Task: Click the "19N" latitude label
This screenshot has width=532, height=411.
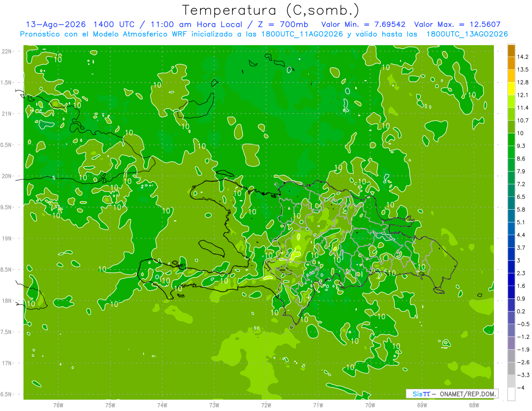Action: click(7, 239)
